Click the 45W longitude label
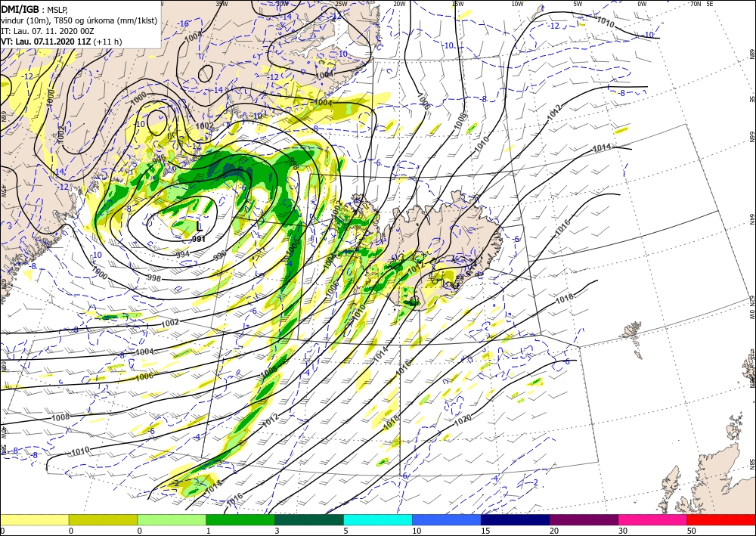756x536 pixels. click(3, 191)
